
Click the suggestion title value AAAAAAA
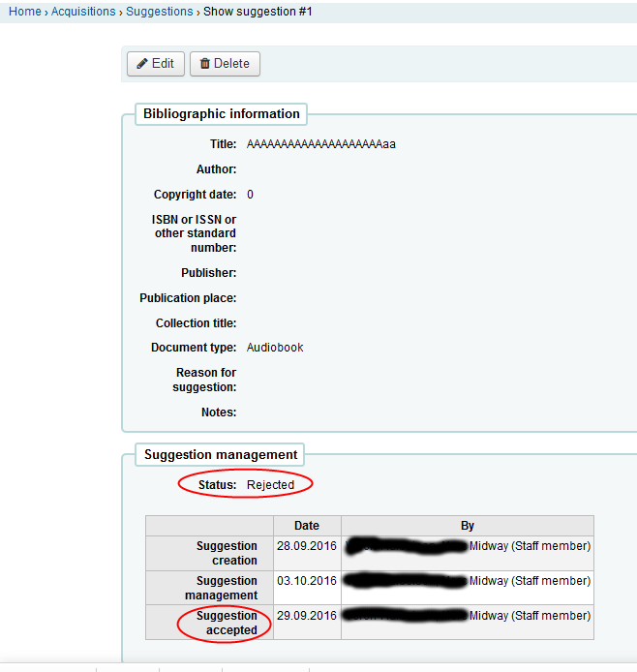tap(320, 145)
